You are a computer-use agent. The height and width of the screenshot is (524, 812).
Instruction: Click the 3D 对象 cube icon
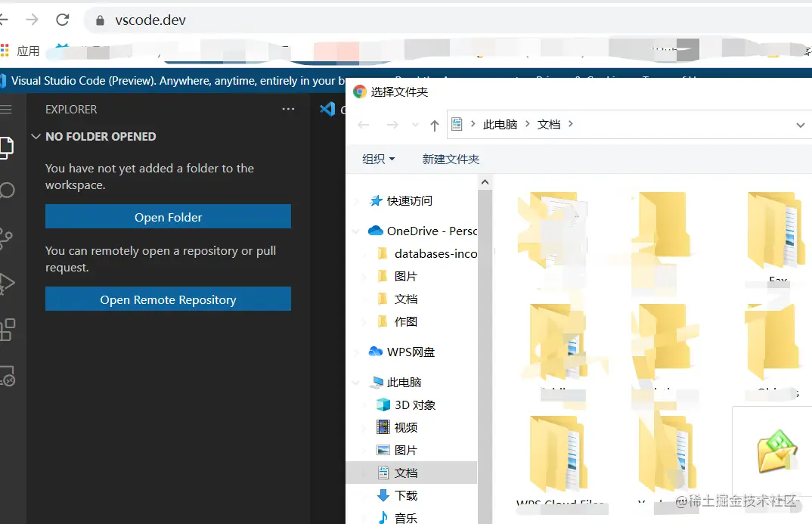(x=383, y=405)
